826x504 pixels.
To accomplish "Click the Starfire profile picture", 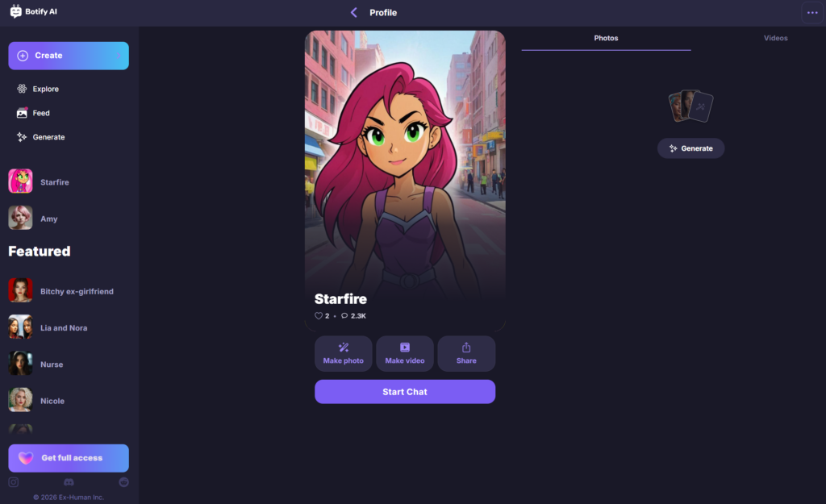I will click(405, 180).
